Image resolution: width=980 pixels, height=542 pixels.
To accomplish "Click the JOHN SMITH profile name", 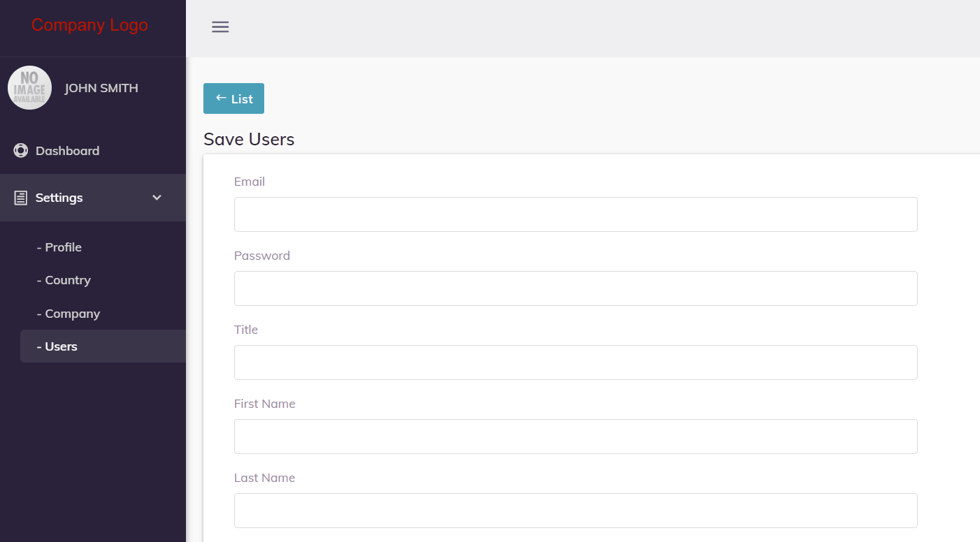I will tap(101, 87).
